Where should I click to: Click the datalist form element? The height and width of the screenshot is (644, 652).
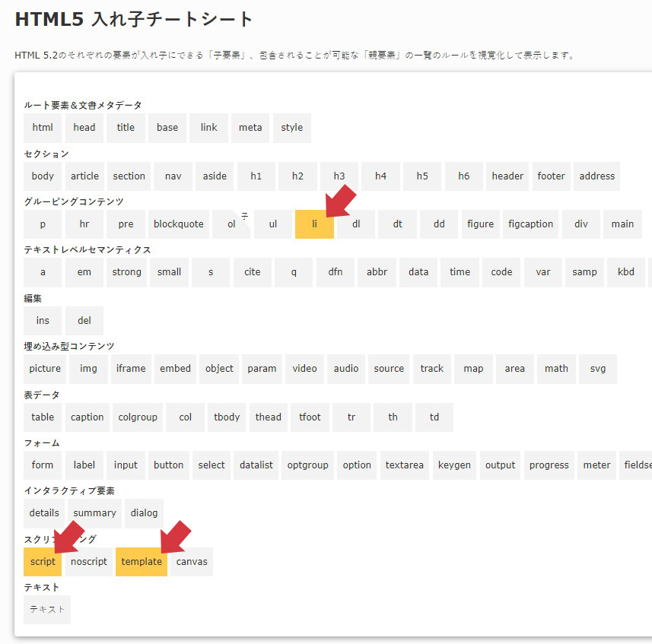click(256, 465)
